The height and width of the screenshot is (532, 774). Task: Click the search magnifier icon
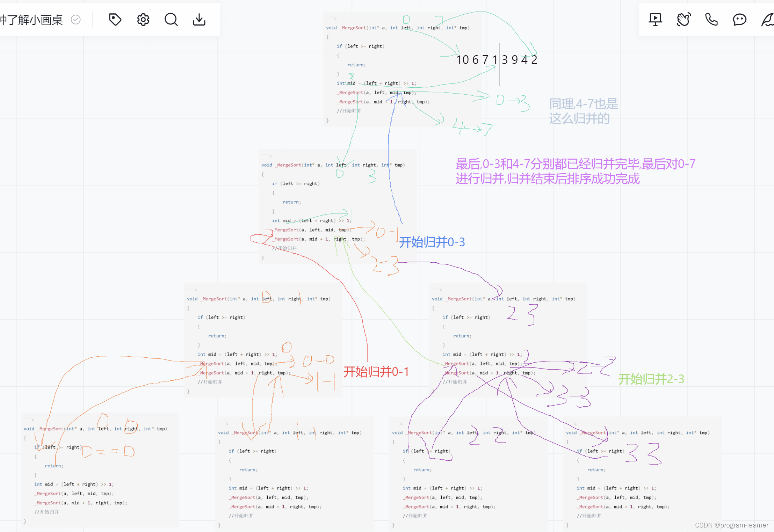click(x=171, y=20)
